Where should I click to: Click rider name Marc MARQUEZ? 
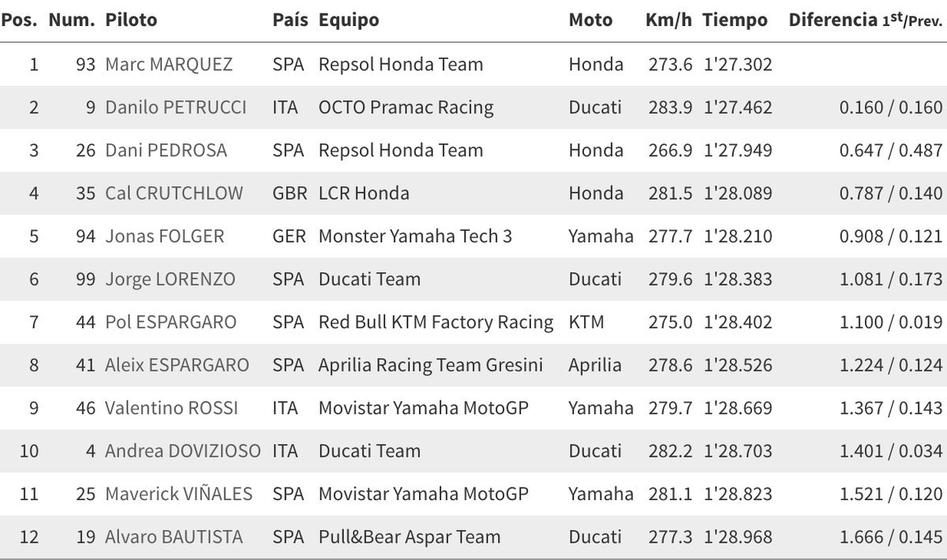click(169, 65)
